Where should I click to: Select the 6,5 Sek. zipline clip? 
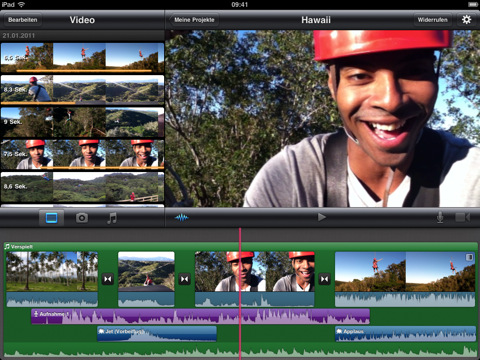82,57
